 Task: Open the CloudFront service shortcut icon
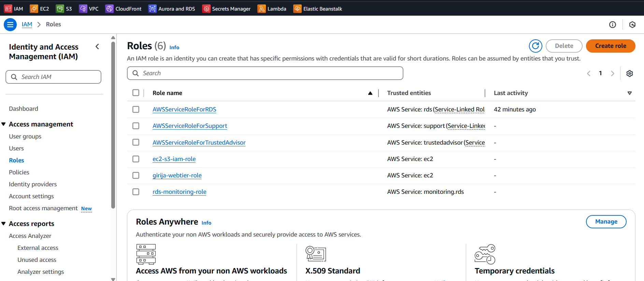pos(109,9)
